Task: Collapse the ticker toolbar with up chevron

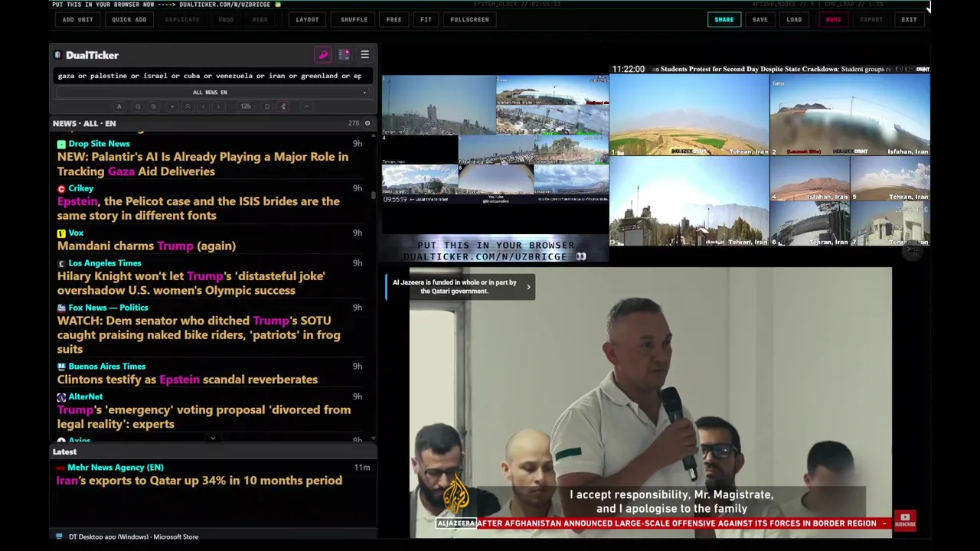Action: (306, 106)
